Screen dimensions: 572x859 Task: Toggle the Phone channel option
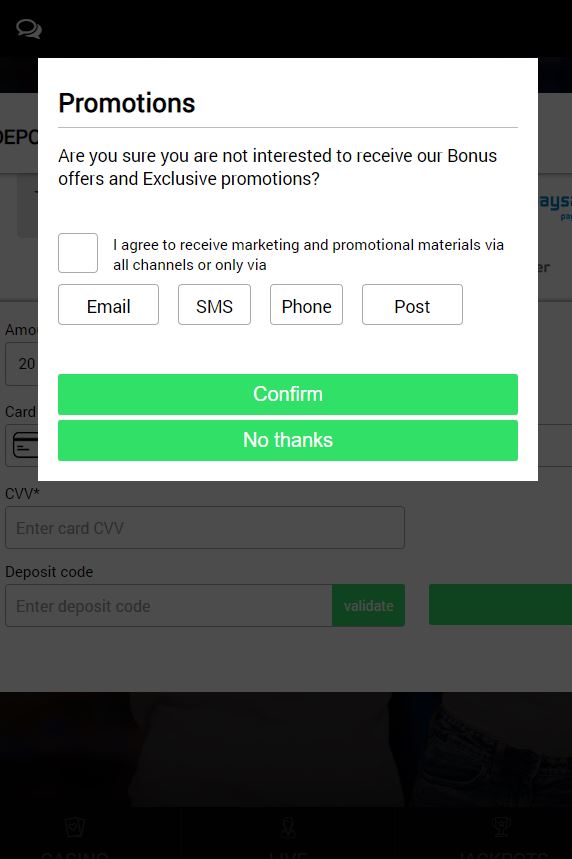pos(306,305)
